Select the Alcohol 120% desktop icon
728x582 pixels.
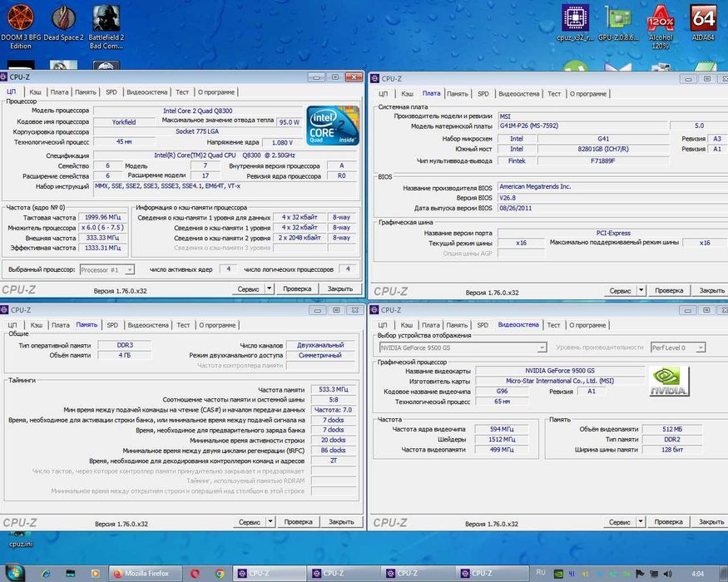point(661,26)
